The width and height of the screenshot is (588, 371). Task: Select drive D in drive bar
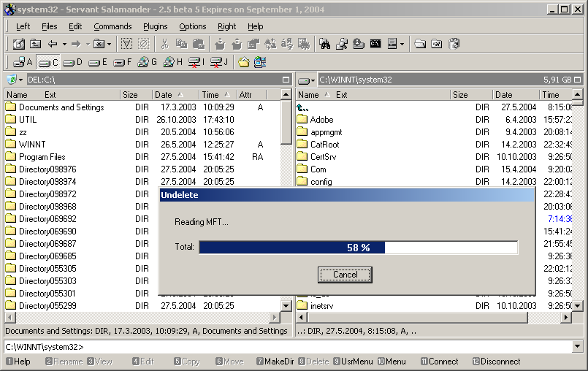tap(72, 62)
